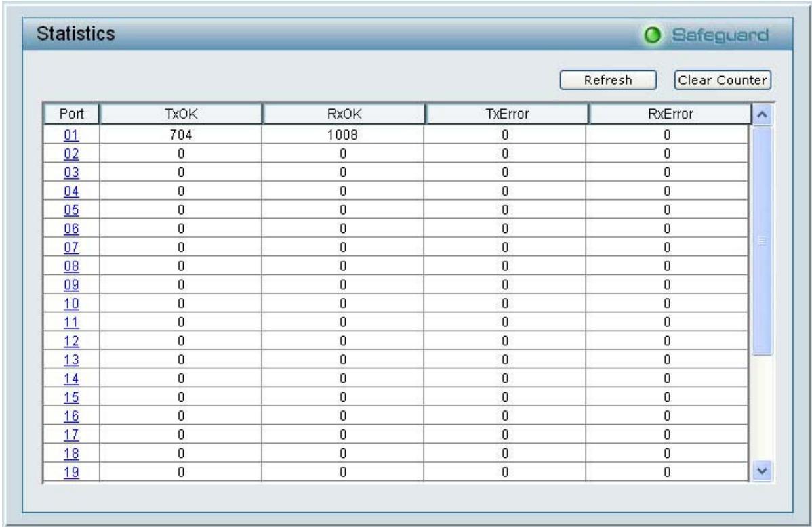Open port 08 link
Screen dimensions: 812x527
click(x=71, y=266)
